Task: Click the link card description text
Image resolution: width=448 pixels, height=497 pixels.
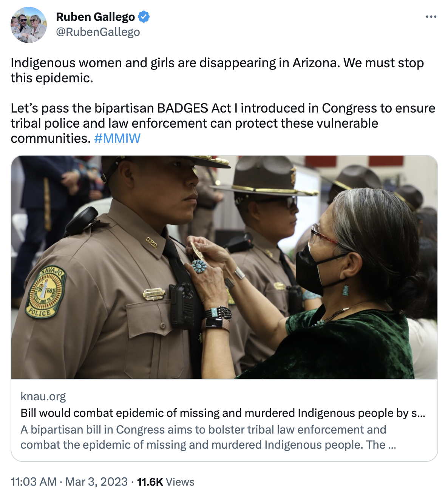Action: click(x=208, y=437)
